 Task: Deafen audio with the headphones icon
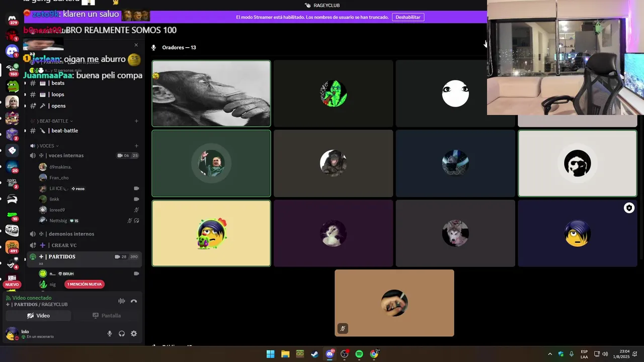122,334
